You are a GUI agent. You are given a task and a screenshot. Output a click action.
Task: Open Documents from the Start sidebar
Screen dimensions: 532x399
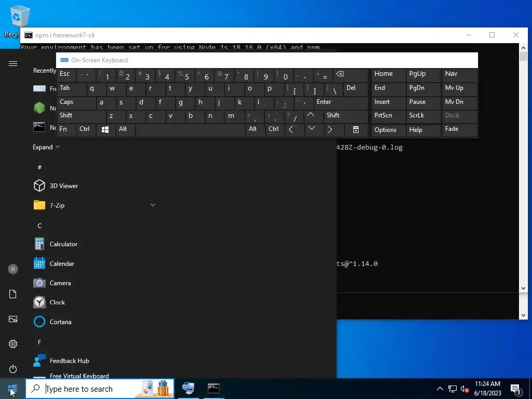[x=13, y=294]
